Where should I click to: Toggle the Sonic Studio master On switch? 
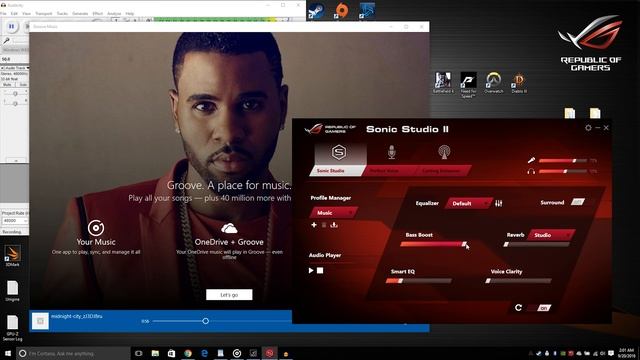[x=541, y=308]
